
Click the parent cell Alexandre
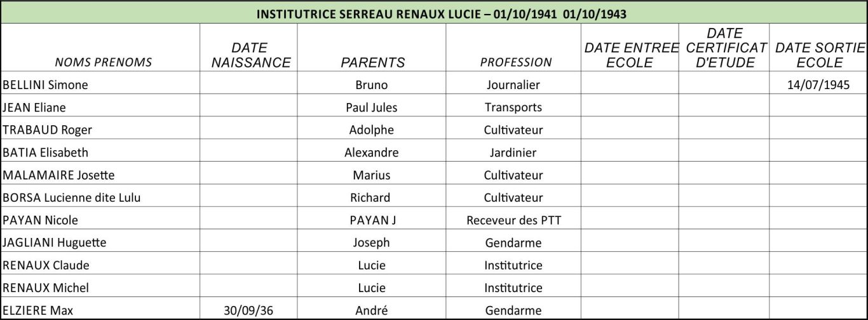pos(371,153)
